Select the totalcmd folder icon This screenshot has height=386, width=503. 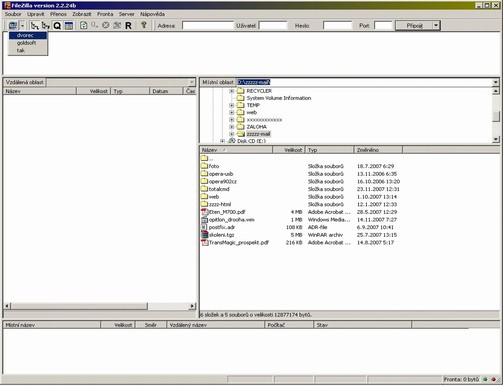coord(205,189)
